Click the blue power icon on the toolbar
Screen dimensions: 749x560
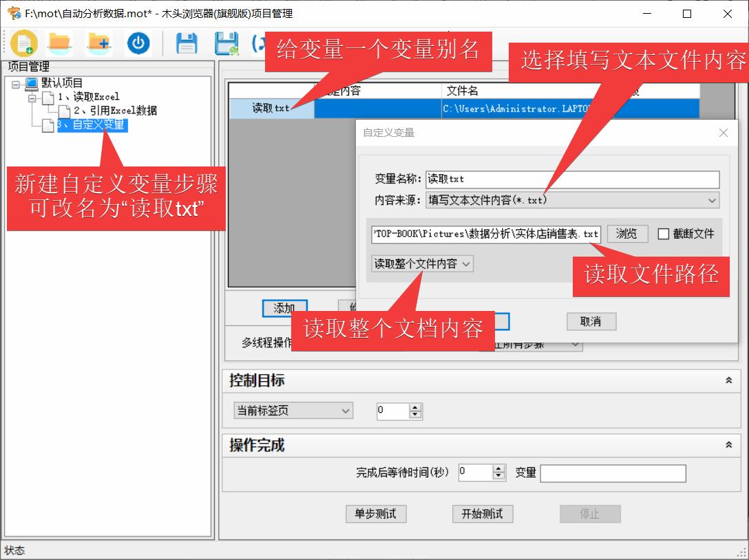(139, 43)
